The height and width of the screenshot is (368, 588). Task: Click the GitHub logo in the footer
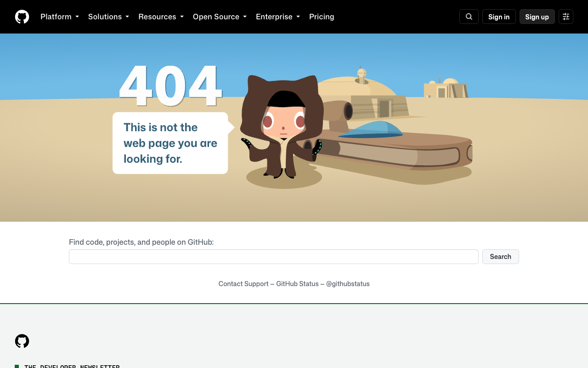(x=22, y=341)
